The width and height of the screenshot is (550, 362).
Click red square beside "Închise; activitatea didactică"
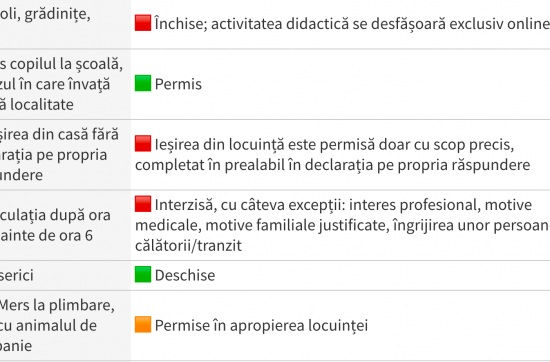(143, 23)
